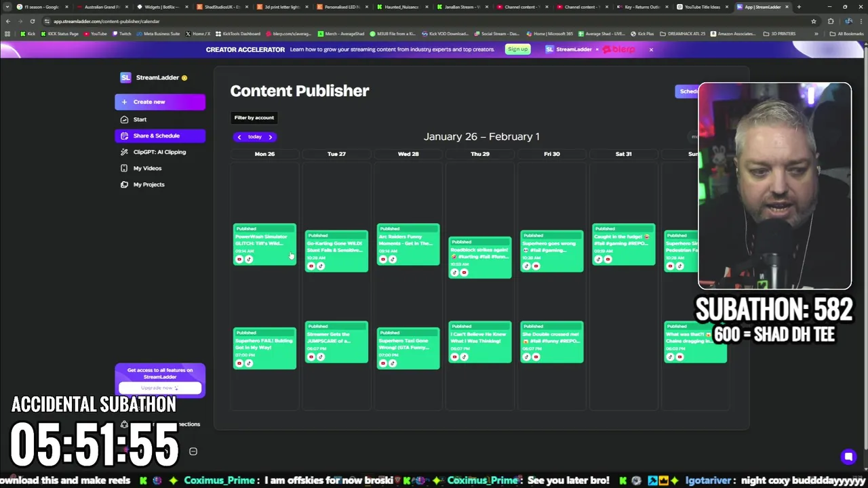Open Superhero goes wrong post card
Viewport: 868px width, 488px height.
pos(552,251)
